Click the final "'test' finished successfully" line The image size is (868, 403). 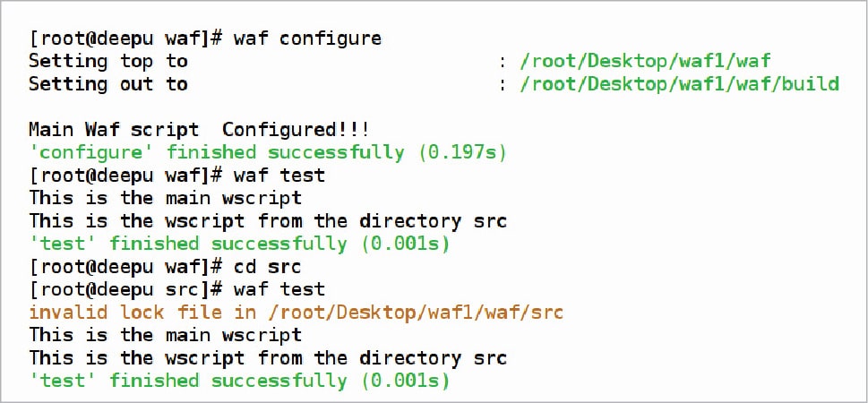click(x=238, y=382)
